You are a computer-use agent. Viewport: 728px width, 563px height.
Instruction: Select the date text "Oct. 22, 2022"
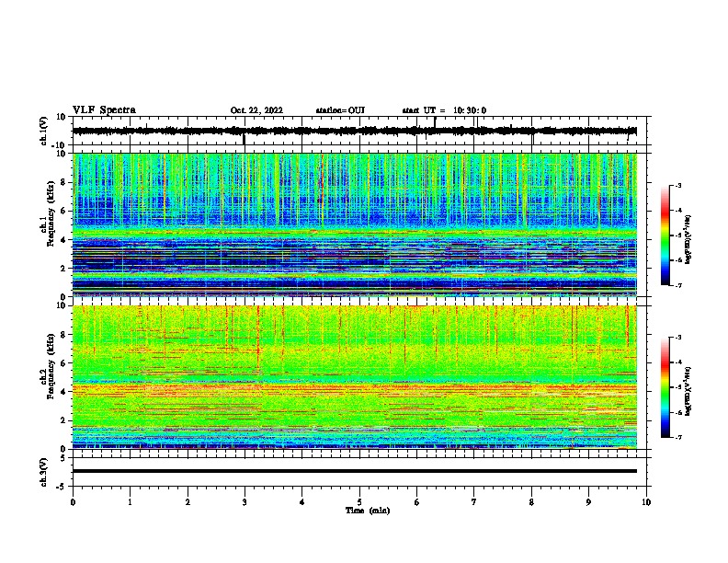coord(256,110)
